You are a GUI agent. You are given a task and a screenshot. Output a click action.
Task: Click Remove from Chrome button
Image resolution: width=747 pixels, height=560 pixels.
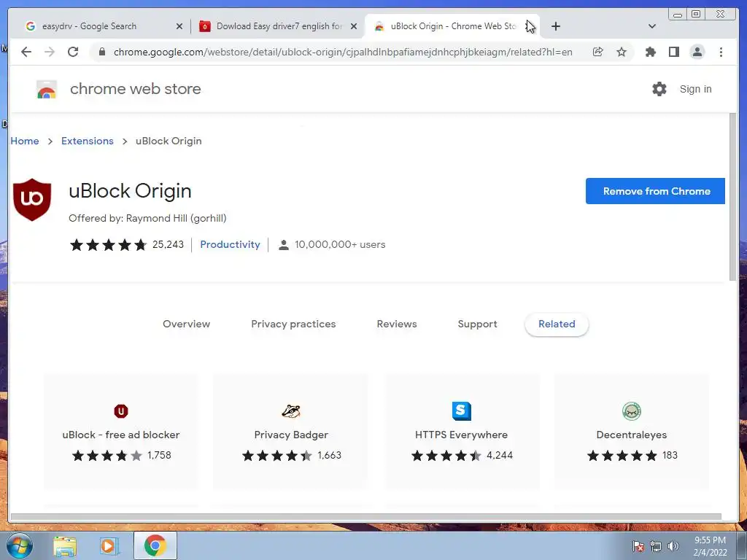click(655, 191)
